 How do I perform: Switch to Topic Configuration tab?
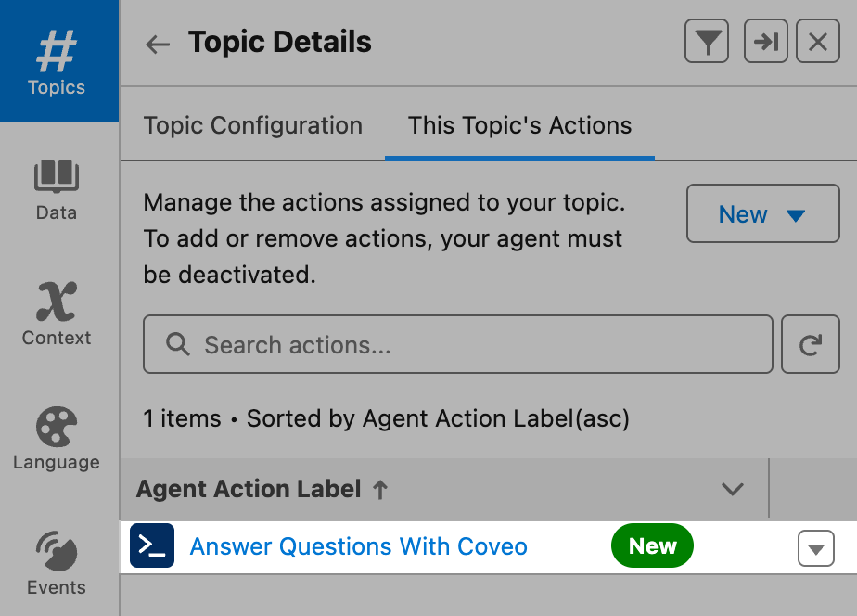[253, 126]
